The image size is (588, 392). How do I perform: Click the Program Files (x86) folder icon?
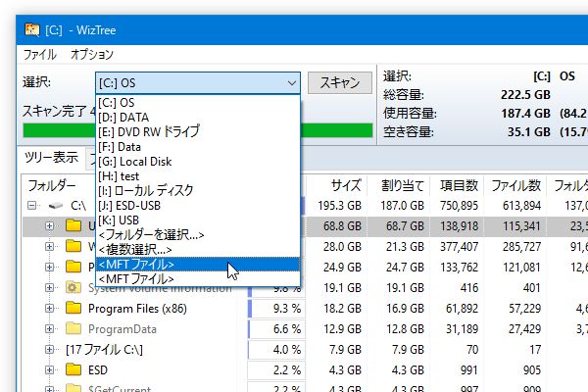(73, 308)
